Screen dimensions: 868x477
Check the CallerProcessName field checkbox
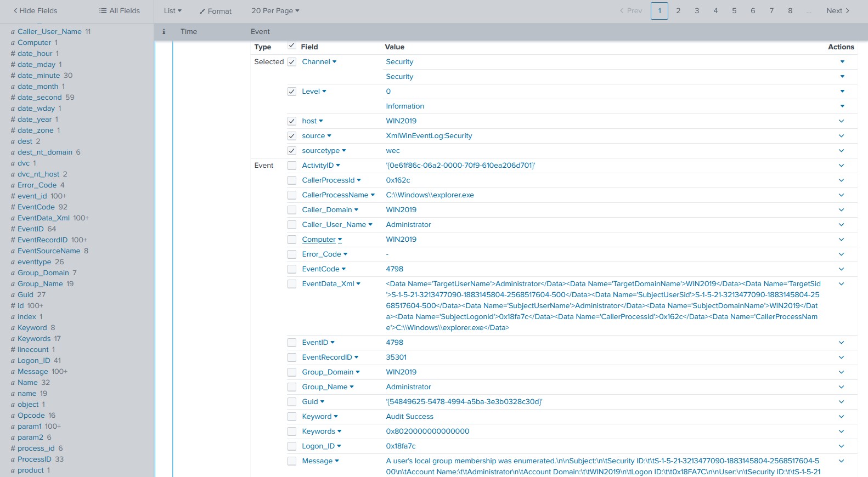tap(292, 195)
